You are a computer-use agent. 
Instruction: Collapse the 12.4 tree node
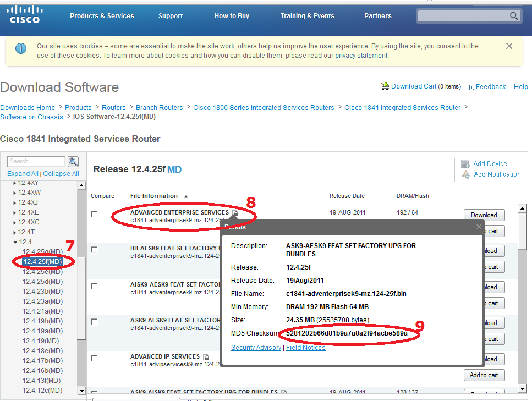(15, 242)
